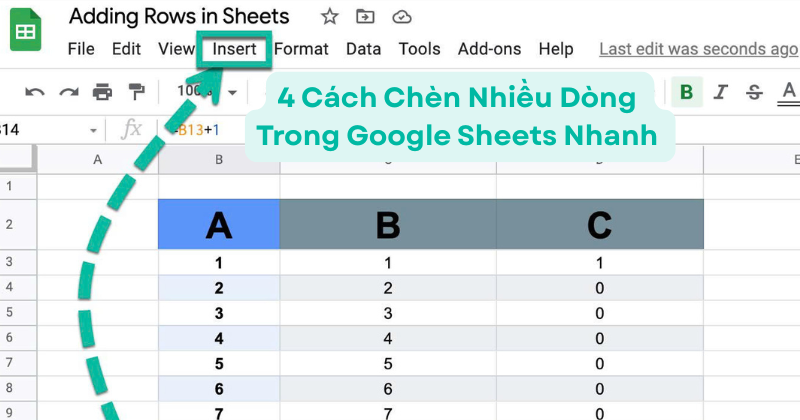Check the cloud save status icon
This screenshot has width=800, height=420.
[402, 17]
